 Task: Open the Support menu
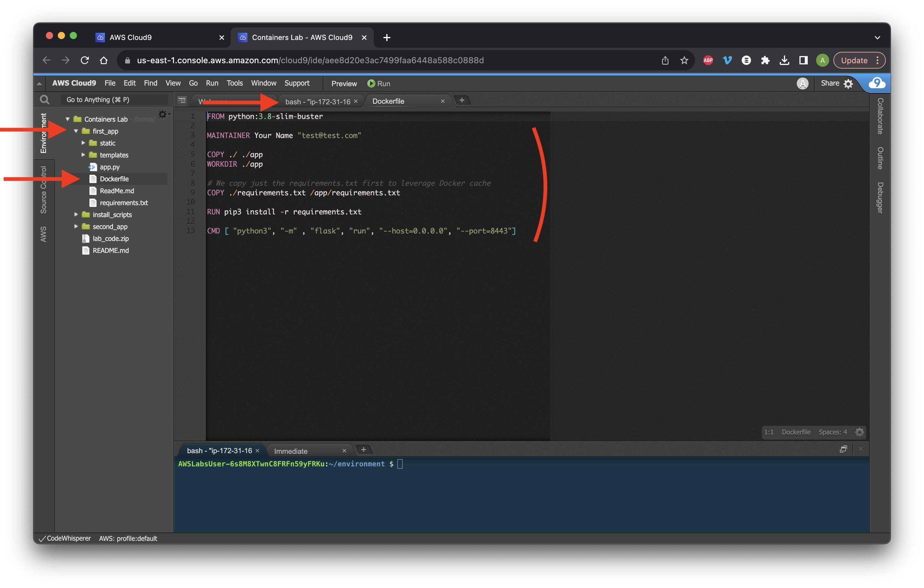(297, 83)
